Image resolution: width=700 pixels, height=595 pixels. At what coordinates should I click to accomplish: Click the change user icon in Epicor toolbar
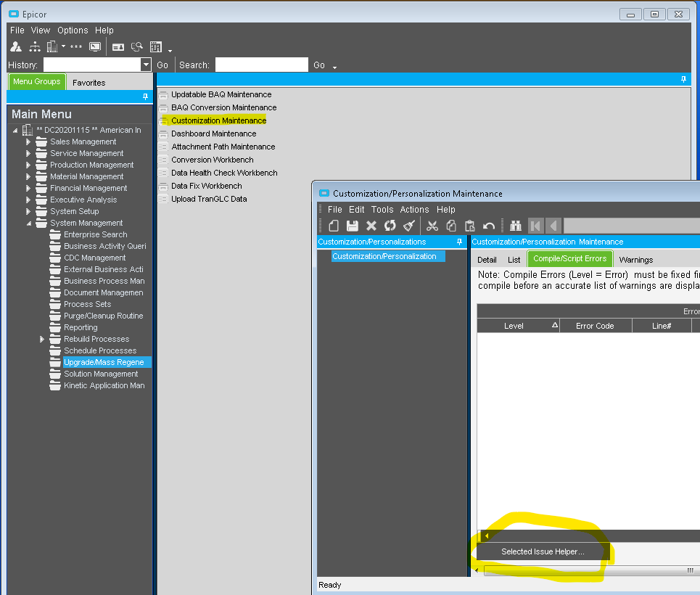point(16,47)
